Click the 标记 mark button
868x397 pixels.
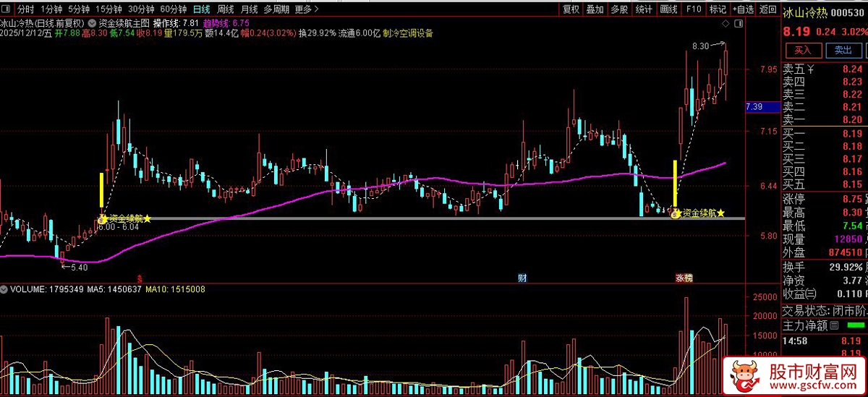click(x=718, y=9)
